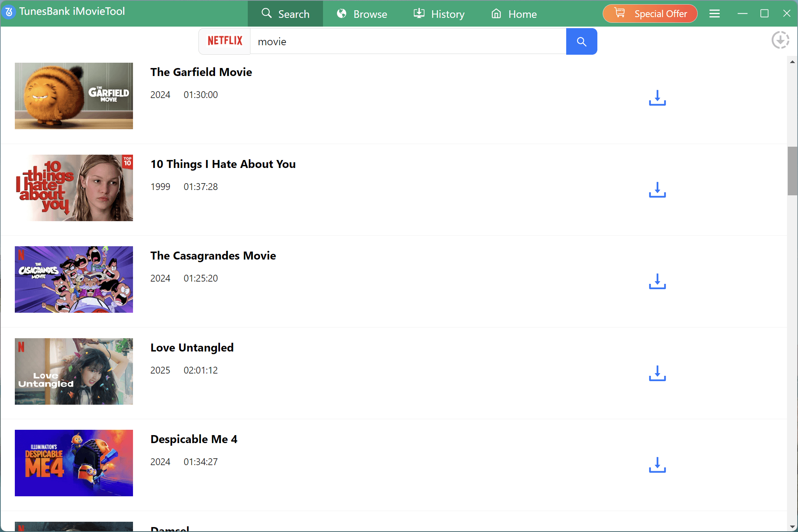This screenshot has height=532, width=798.
Task: Click the Special Offer button
Action: click(650, 14)
